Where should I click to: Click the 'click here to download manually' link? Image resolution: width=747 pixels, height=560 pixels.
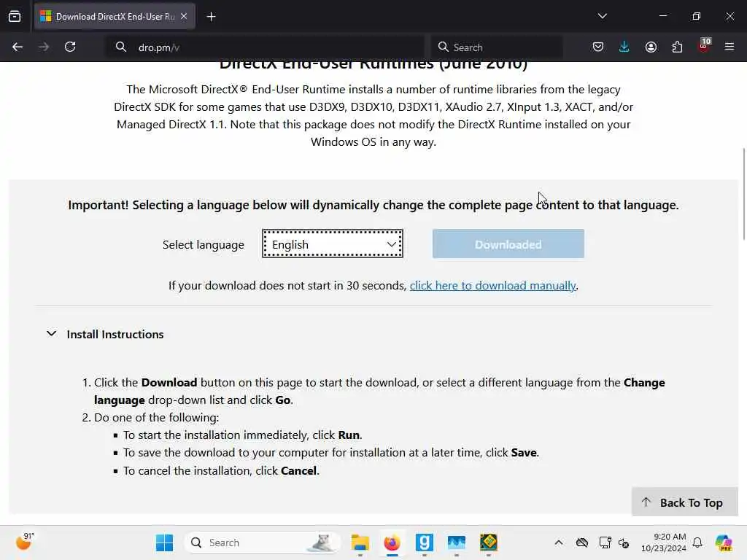click(x=492, y=285)
